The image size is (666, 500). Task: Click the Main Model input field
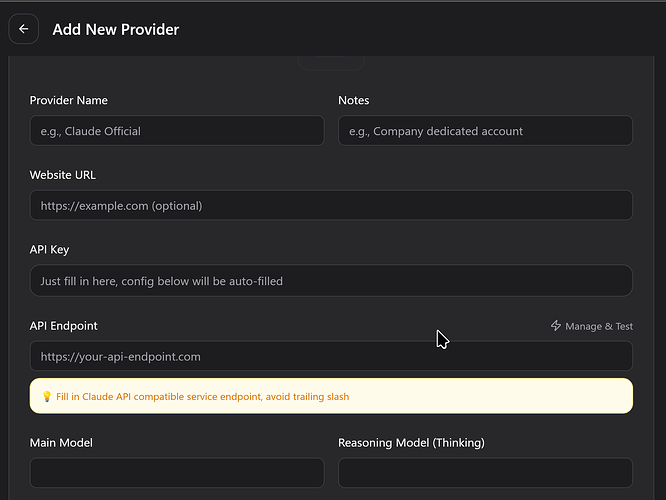pos(177,473)
